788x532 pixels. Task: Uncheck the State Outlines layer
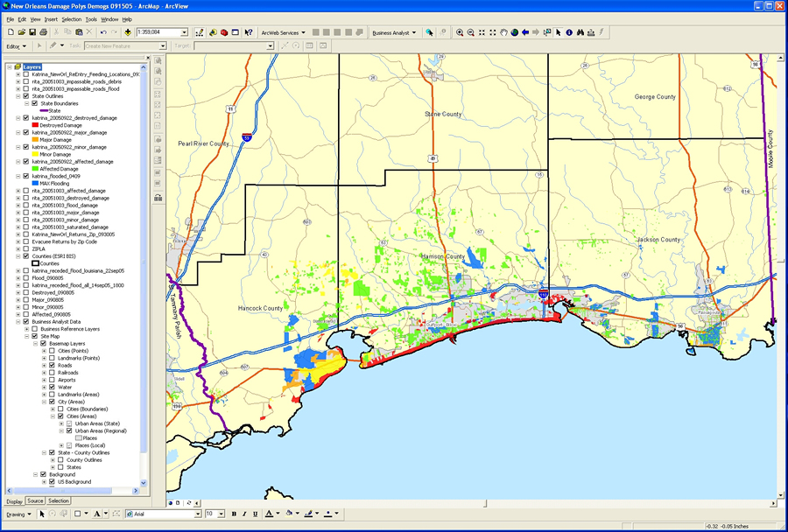point(26,96)
